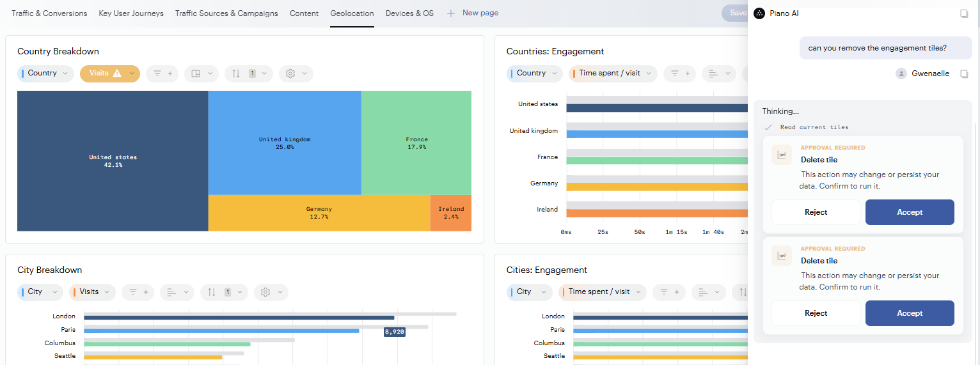Accept the first Delete tile action
This screenshot has height=365, width=980.
[x=910, y=212]
